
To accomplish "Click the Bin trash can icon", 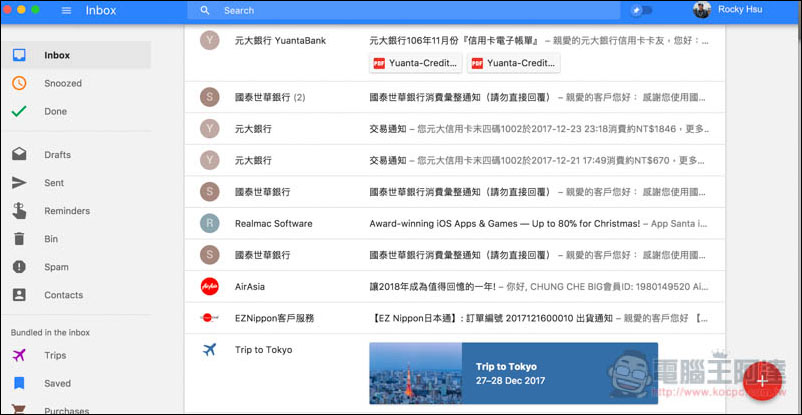I will point(19,238).
